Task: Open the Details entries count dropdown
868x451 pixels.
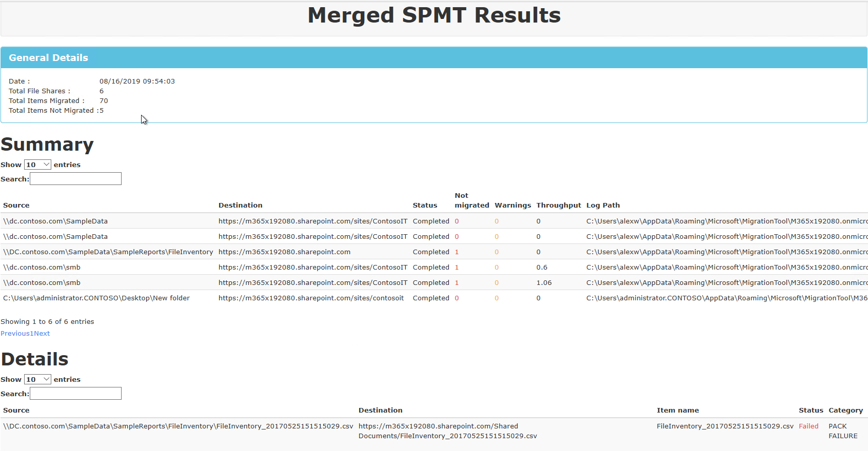Action: (37, 379)
